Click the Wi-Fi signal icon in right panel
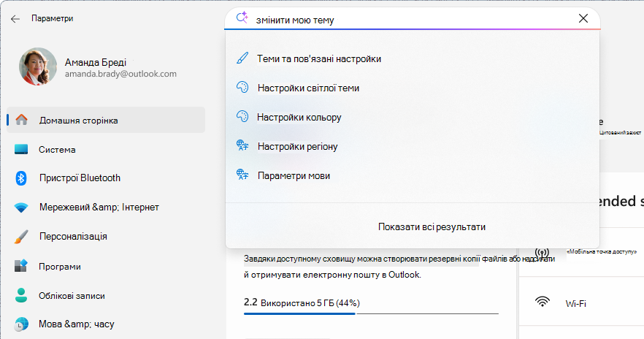644x339 pixels. 542,302
